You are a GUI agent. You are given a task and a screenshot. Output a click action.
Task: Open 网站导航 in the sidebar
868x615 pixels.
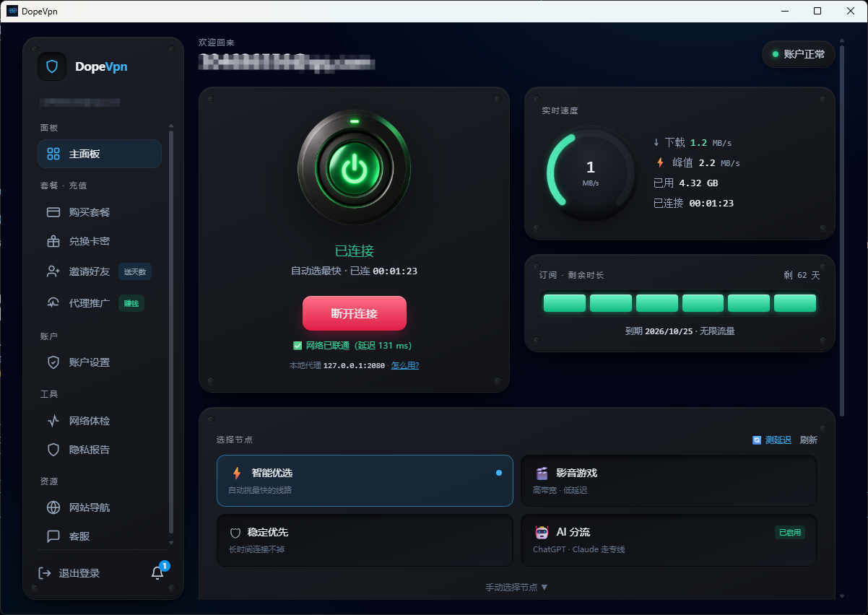[100, 507]
